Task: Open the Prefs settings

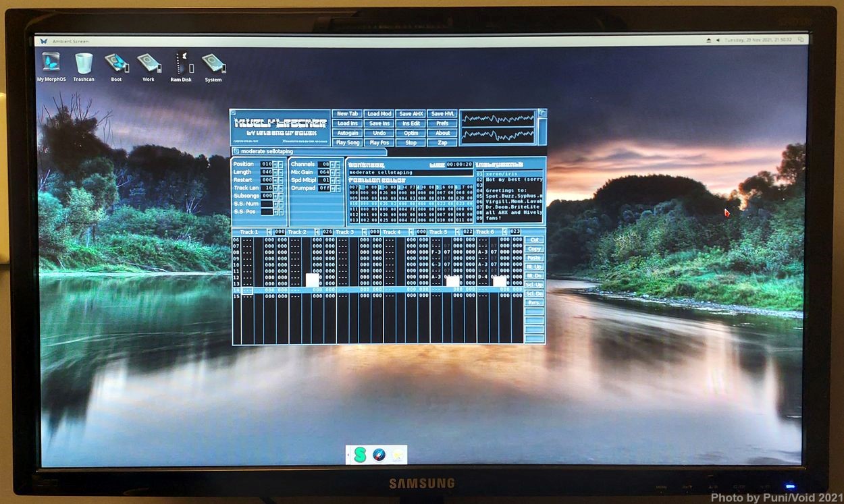Action: pos(442,123)
